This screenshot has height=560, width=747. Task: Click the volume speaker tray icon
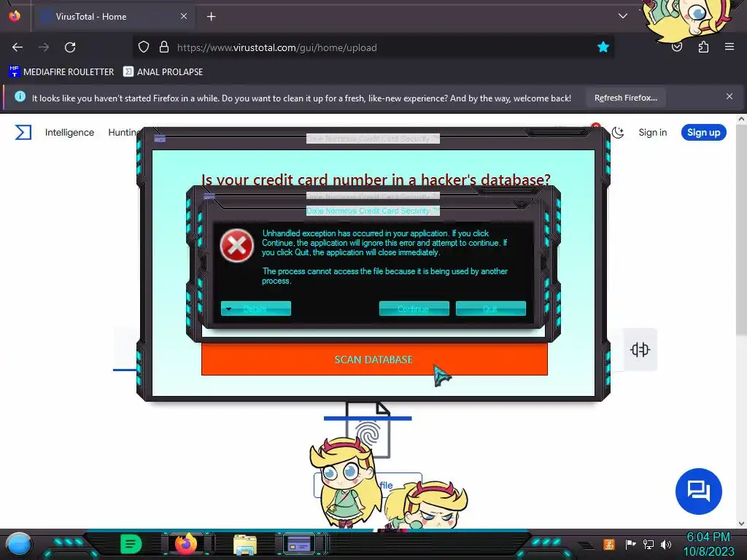[666, 544]
